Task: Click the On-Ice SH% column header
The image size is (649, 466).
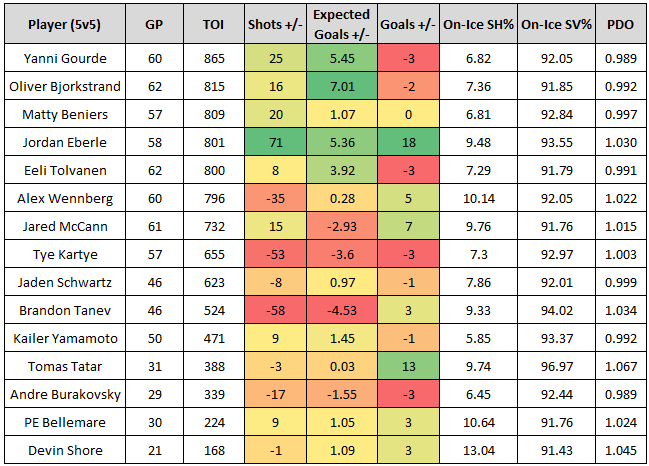Action: [x=476, y=24]
